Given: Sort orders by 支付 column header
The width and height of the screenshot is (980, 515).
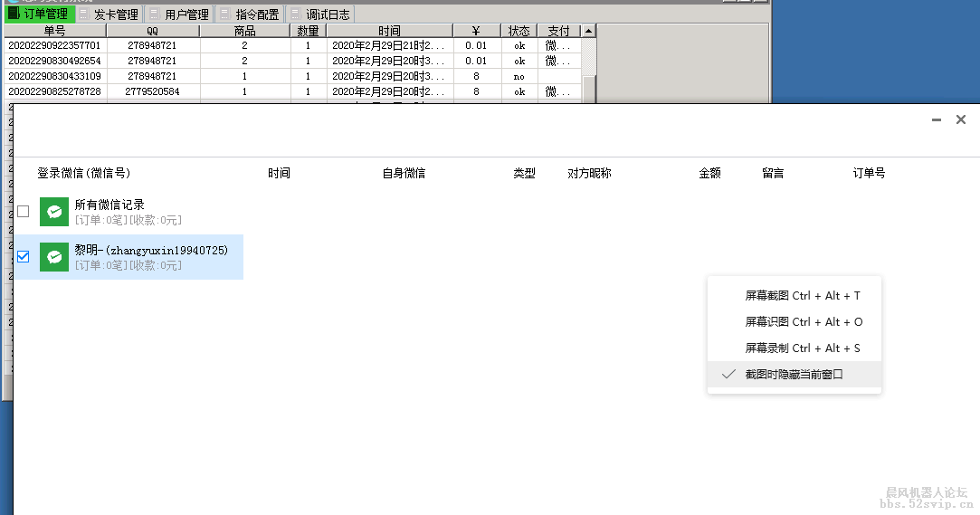Looking at the screenshot, I should pyautogui.click(x=558, y=31).
